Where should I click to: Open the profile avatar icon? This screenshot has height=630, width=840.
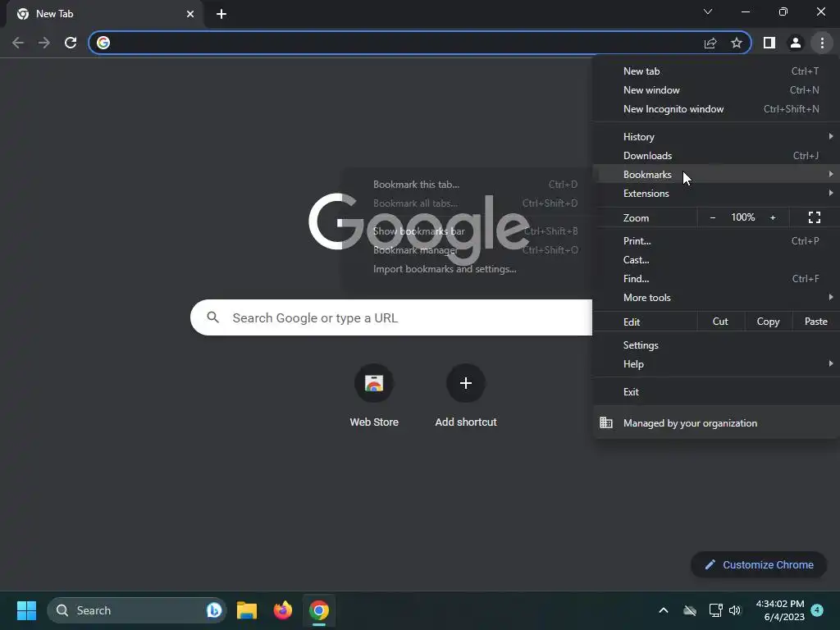(x=796, y=43)
